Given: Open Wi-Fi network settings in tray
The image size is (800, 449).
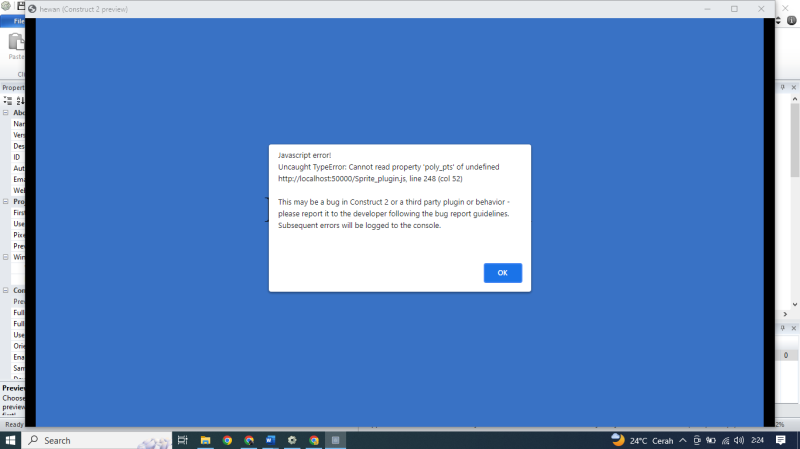Looking at the screenshot, I should pos(725,440).
